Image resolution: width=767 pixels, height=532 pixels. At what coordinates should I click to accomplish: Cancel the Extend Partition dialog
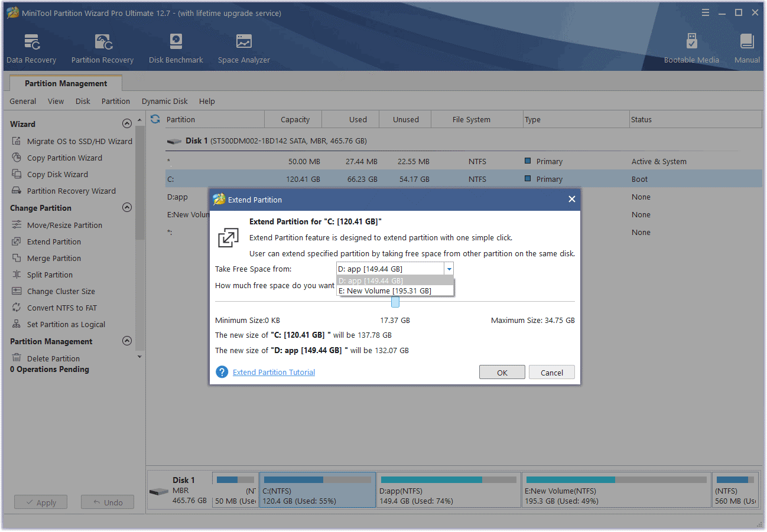coord(552,373)
